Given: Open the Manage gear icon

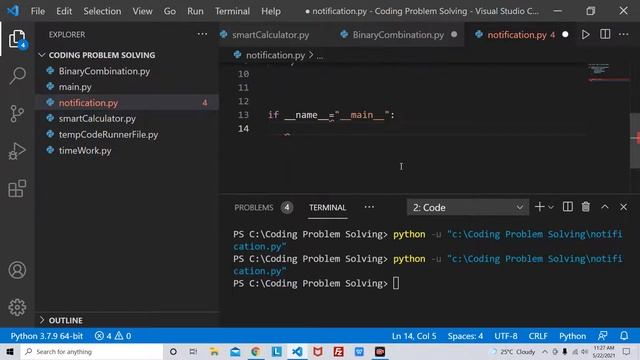Looking at the screenshot, I should point(17,307).
